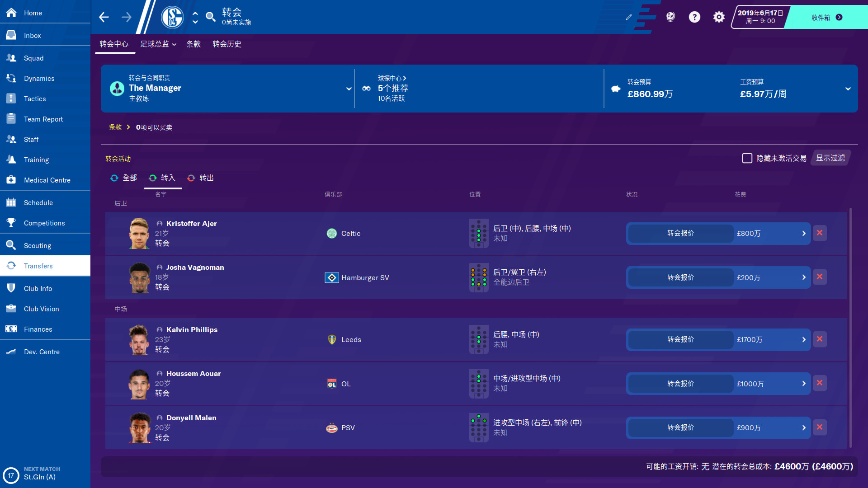
Task: Open the 条款 tab
Action: pyautogui.click(x=193, y=44)
